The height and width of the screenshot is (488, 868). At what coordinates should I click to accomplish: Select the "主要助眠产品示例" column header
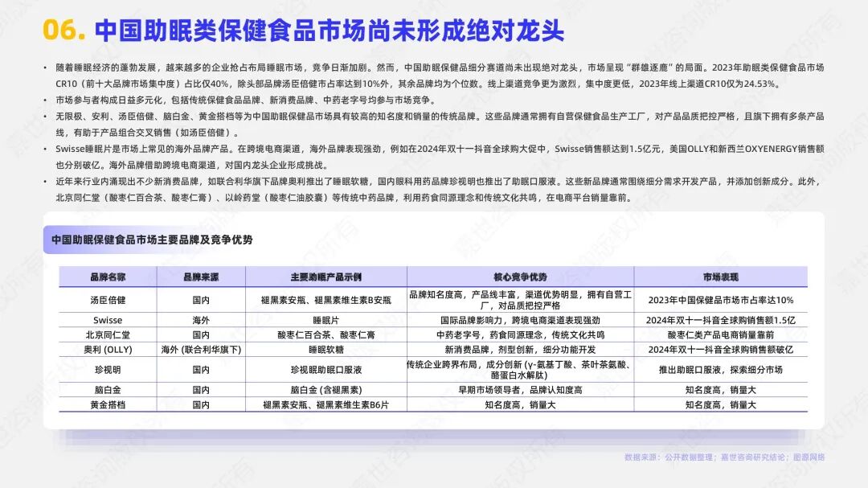click(x=326, y=277)
